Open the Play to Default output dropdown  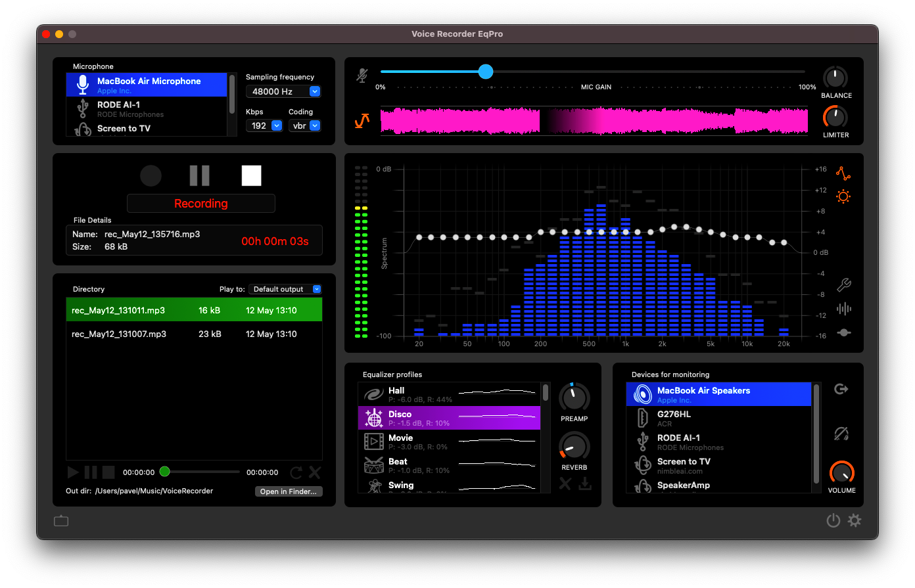coord(285,289)
